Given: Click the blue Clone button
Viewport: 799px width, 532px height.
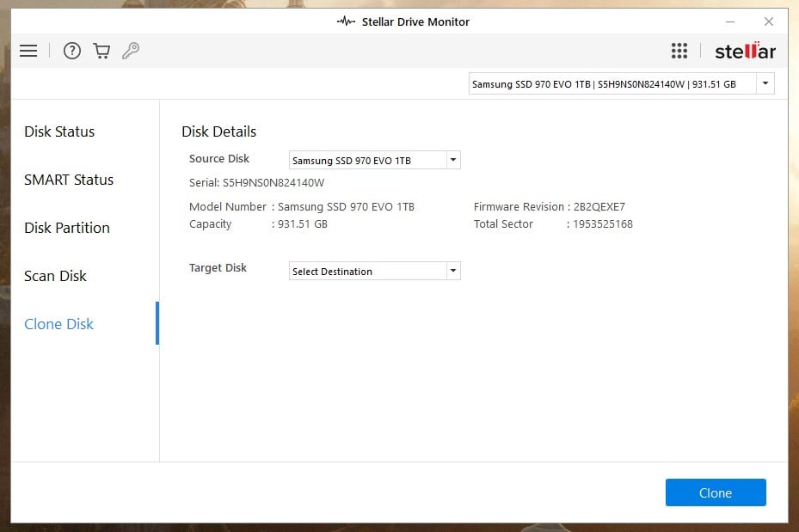Looking at the screenshot, I should pos(716,492).
